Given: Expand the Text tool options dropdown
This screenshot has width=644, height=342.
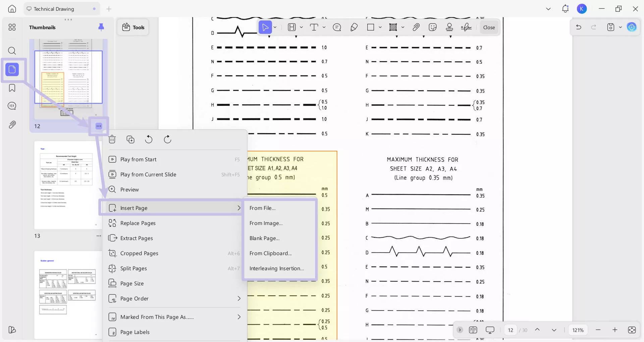Looking at the screenshot, I should tap(324, 27).
